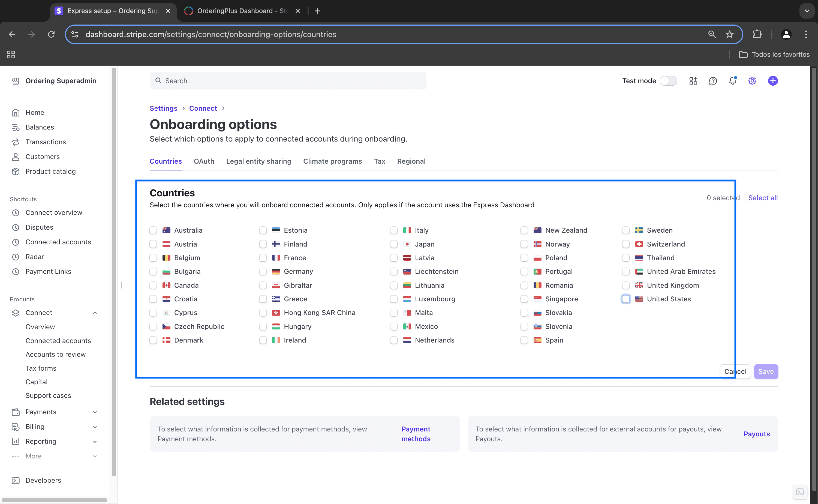Switch to OrderingPlus Dashboard browser tab
Viewport: 818px width, 504px height.
pos(242,11)
